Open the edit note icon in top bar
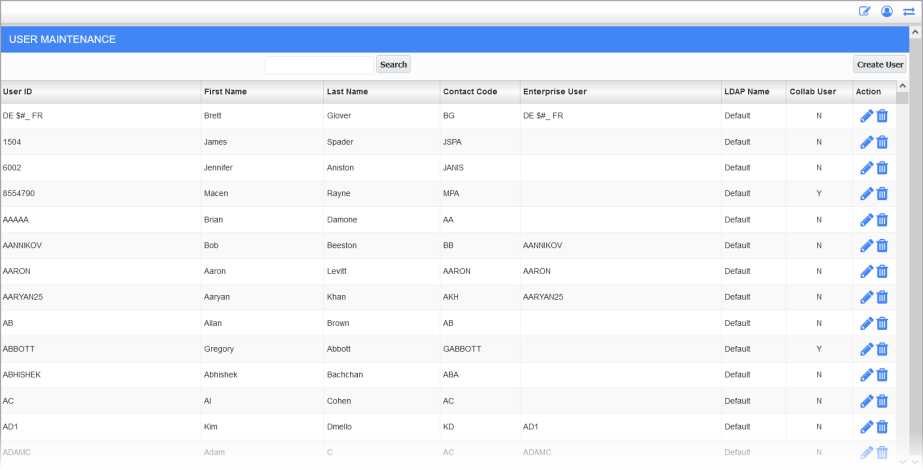 [x=864, y=11]
